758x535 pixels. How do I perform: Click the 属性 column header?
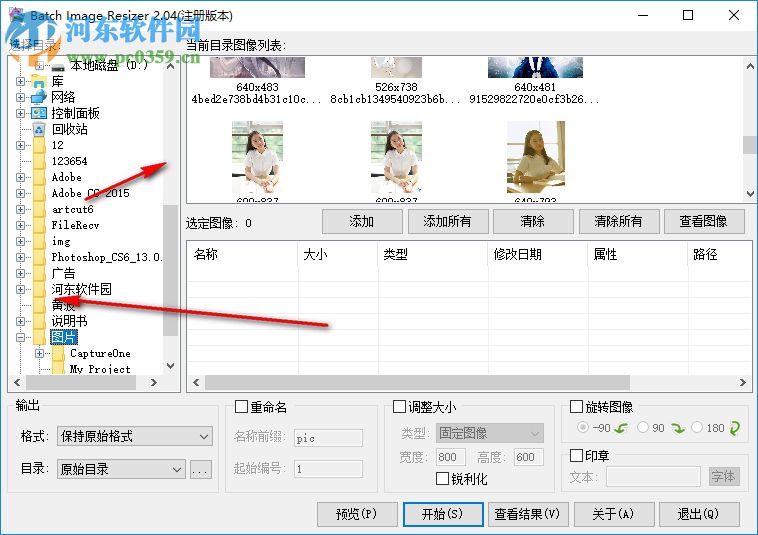point(638,254)
